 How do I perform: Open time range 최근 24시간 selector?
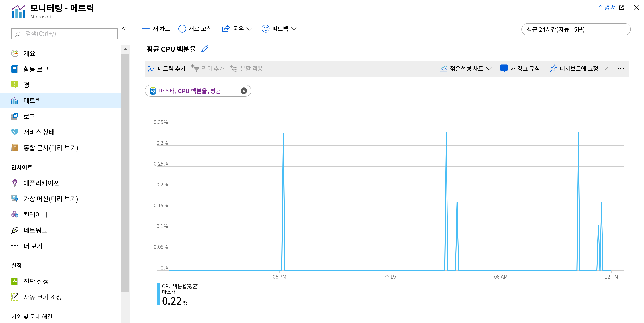coord(576,29)
